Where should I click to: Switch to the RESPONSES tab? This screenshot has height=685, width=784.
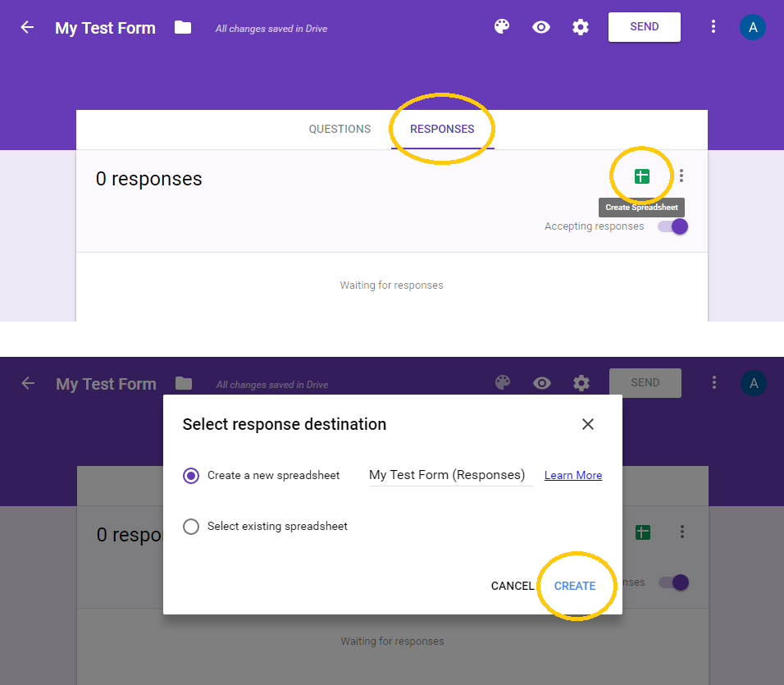[442, 129]
